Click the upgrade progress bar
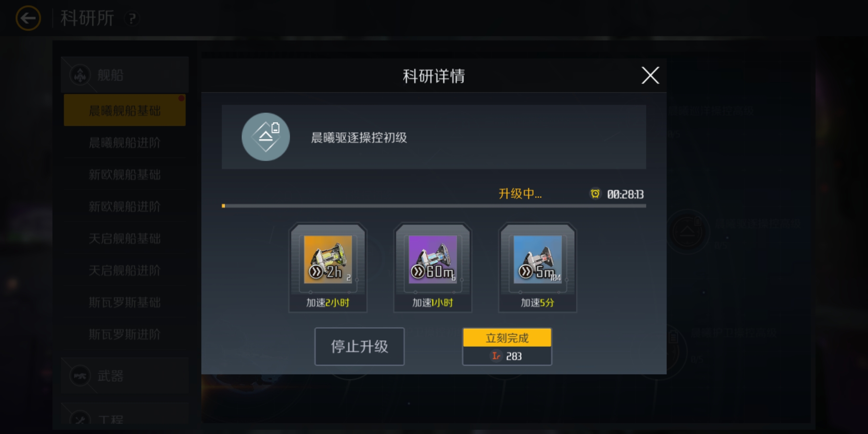This screenshot has width=868, height=434. [x=434, y=206]
